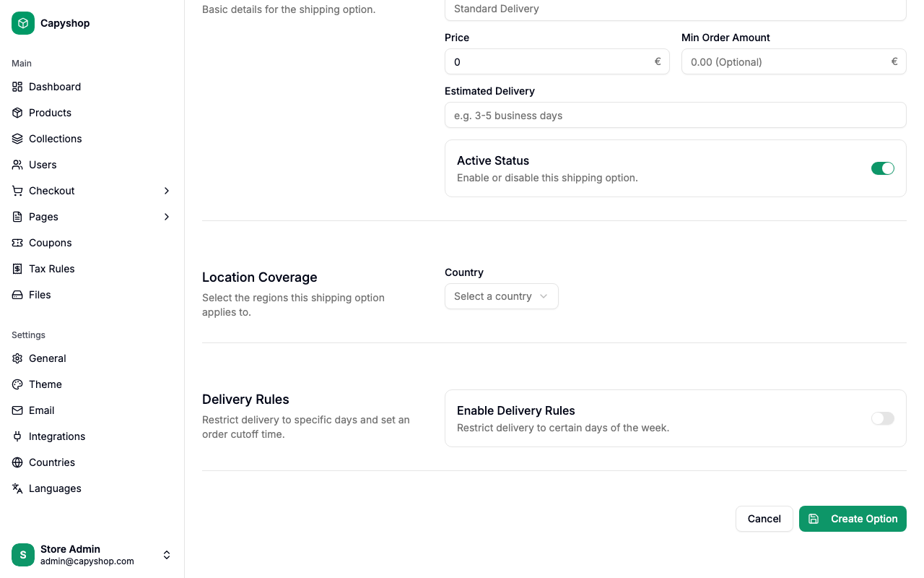Viewport: 924px width, 578px height.
Task: Disable the Active Status switch
Action: pos(883,168)
